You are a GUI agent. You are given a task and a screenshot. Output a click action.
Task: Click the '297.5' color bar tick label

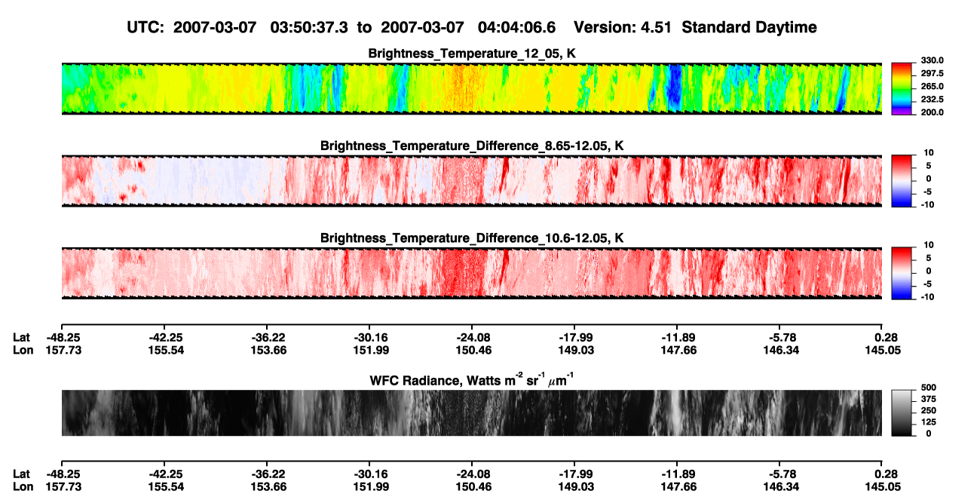click(933, 74)
